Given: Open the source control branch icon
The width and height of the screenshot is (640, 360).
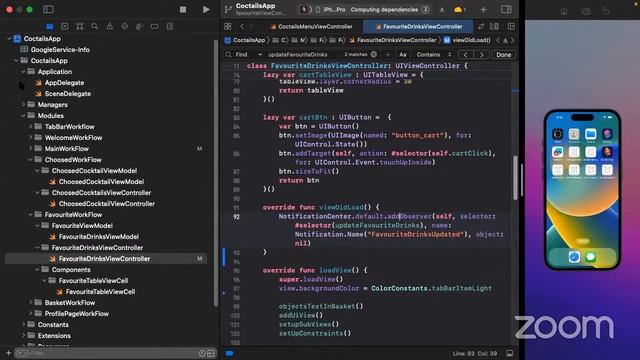Looking at the screenshot, I should click(x=228, y=9).
